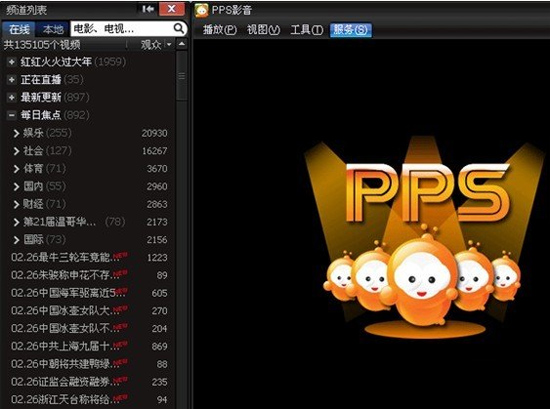Click the 共135105个视频 column header
Viewport: 550px width, 409px height.
42,45
